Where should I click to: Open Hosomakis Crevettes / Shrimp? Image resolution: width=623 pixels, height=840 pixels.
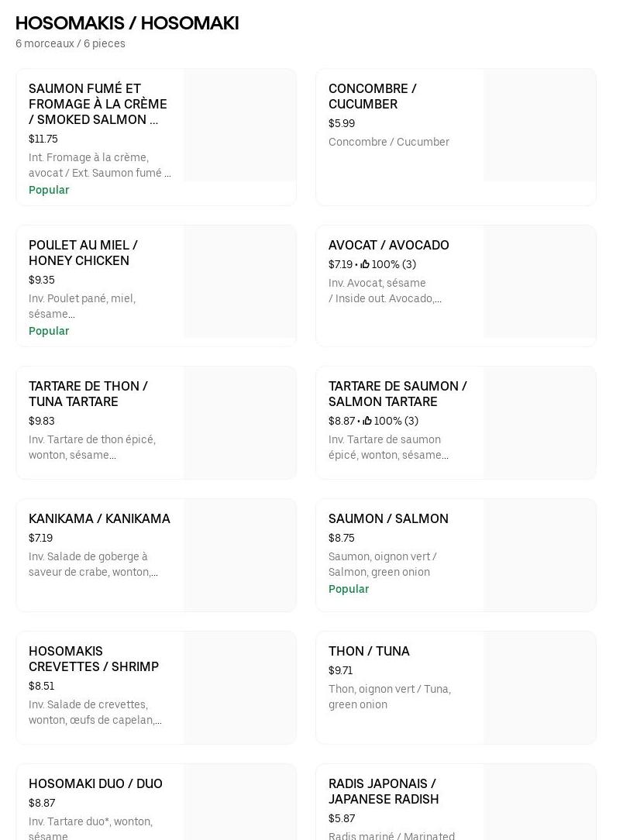[93, 659]
